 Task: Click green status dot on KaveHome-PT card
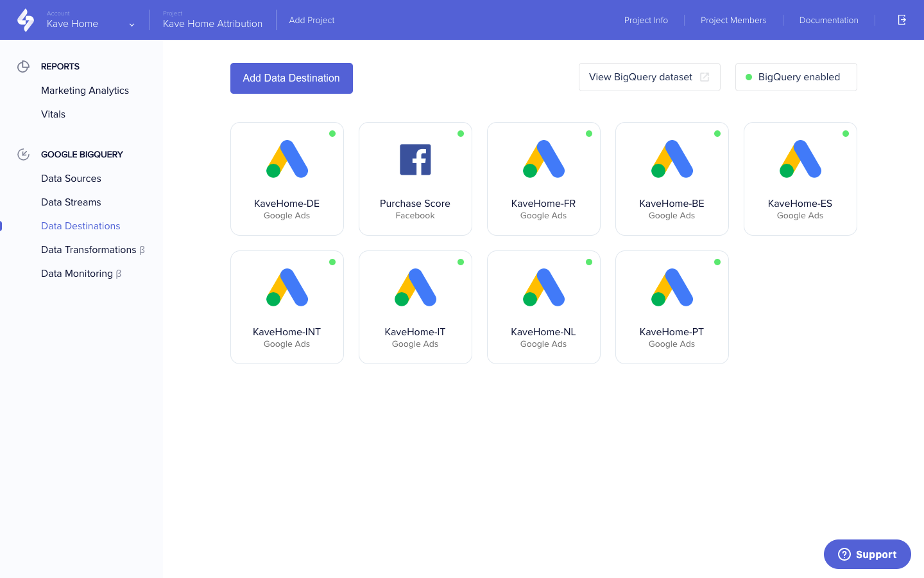[717, 262]
